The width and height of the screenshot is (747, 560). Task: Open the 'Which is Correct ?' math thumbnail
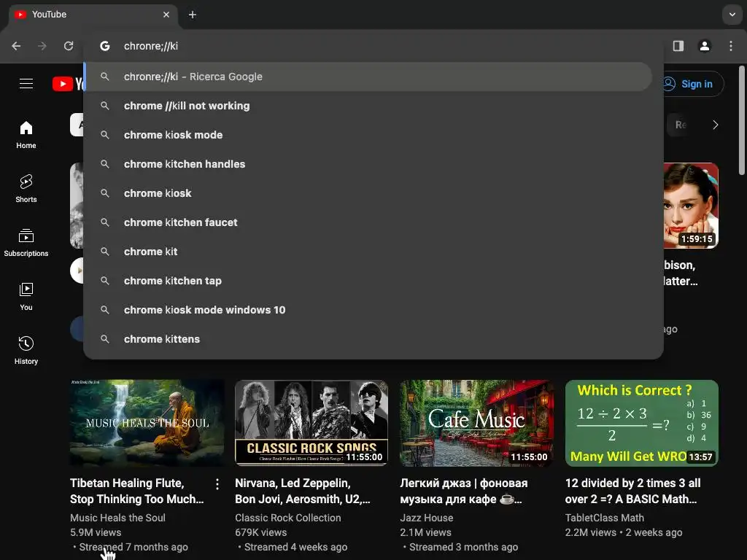tap(642, 423)
